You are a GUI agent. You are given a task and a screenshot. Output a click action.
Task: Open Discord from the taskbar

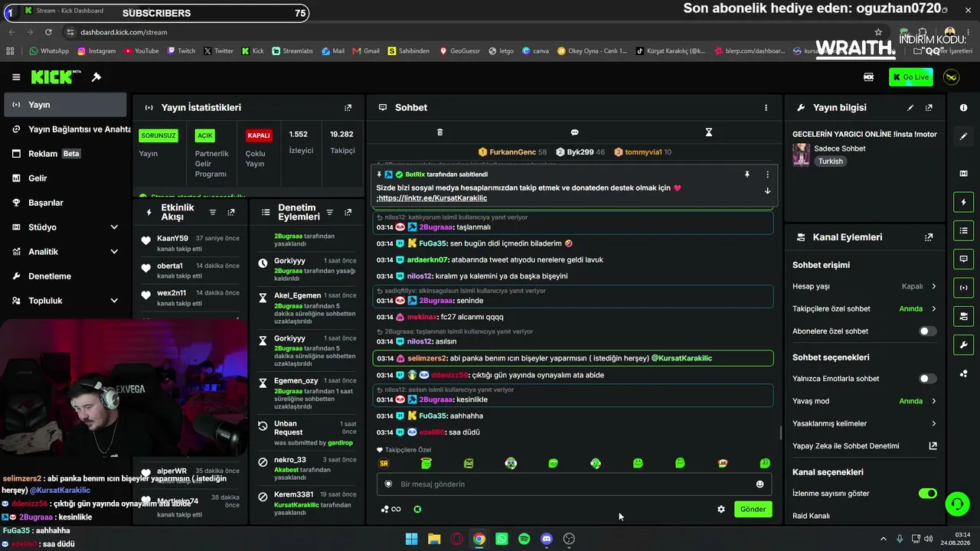(x=547, y=539)
